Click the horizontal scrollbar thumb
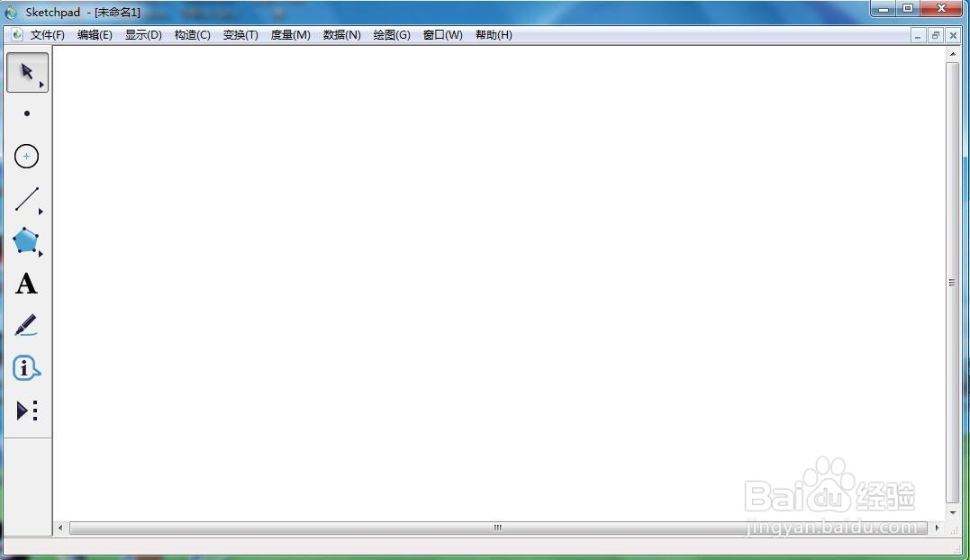 [498, 528]
